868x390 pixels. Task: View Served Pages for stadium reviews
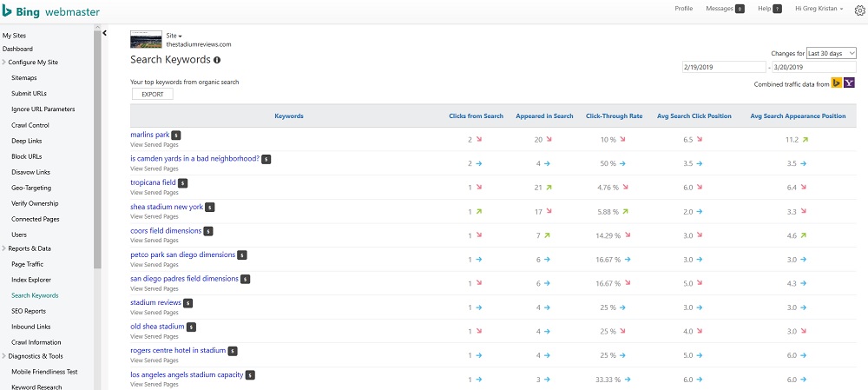click(155, 313)
